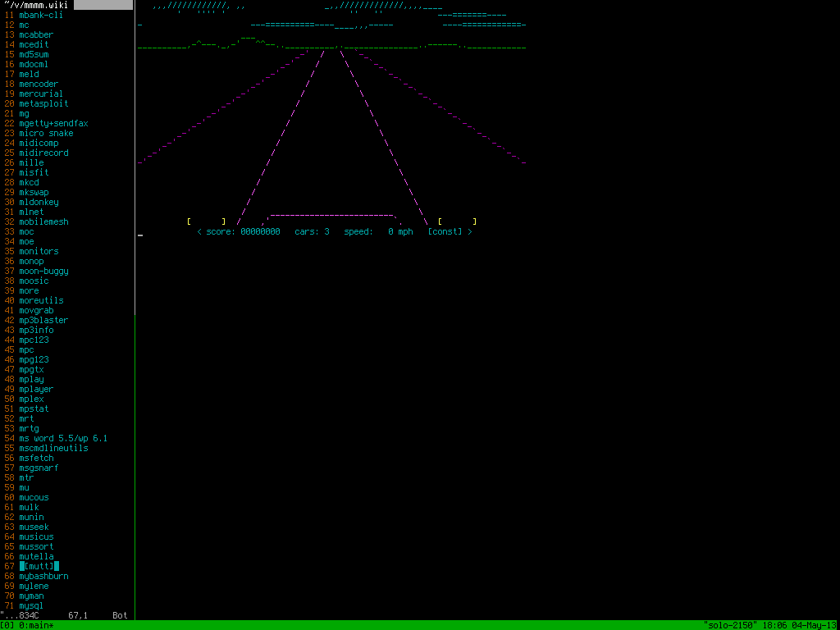840x630 pixels.
Task: Select the 'moosic' line
Action: (x=34, y=281)
